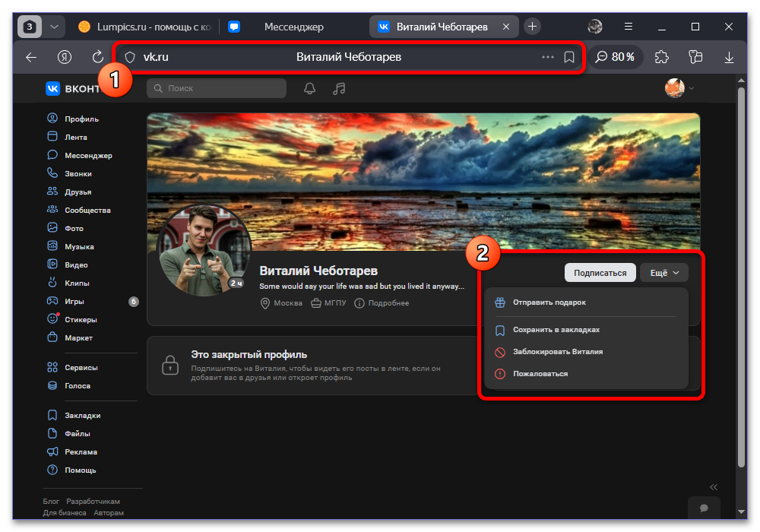Toggle the Ещё dropdown button
760x532 pixels.
(664, 273)
